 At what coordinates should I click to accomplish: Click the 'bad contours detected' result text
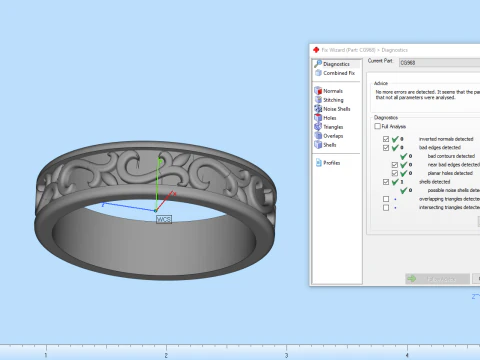coord(451,156)
